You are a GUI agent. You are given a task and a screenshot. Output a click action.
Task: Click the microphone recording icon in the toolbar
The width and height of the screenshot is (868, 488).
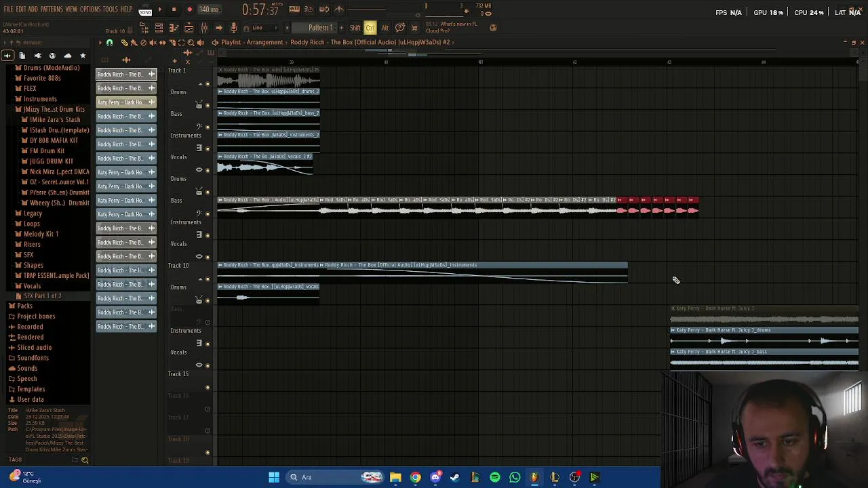pos(233,28)
